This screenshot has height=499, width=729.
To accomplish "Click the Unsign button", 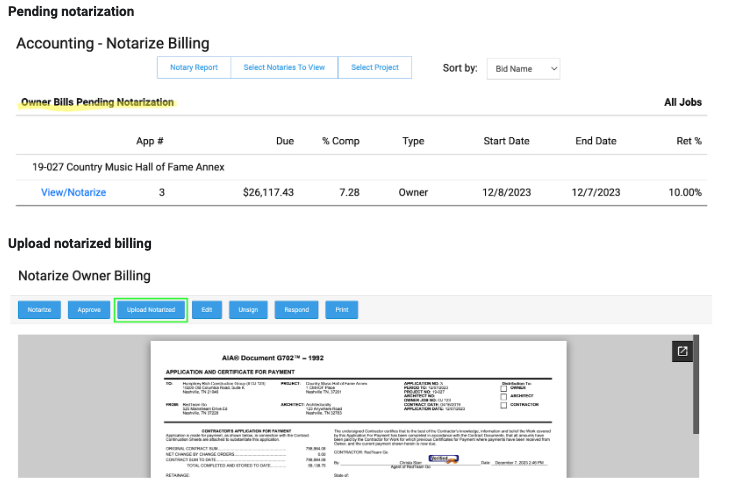I will (x=248, y=310).
